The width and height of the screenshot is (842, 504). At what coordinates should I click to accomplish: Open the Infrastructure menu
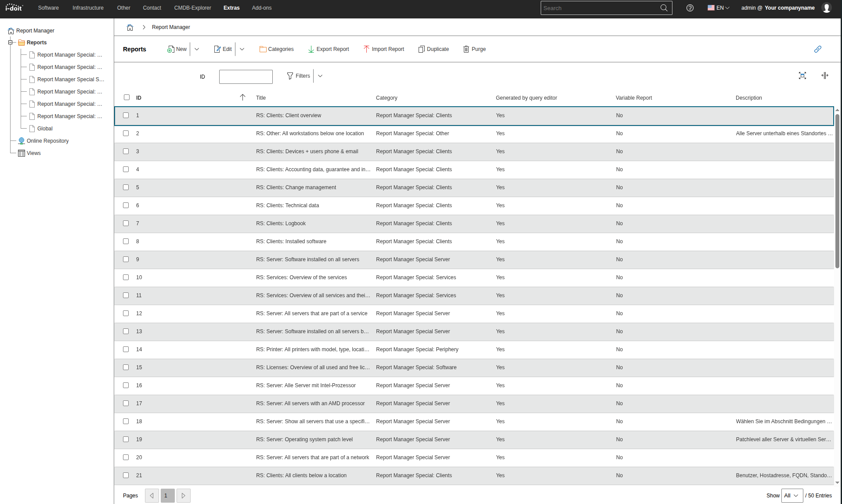pyautogui.click(x=88, y=8)
